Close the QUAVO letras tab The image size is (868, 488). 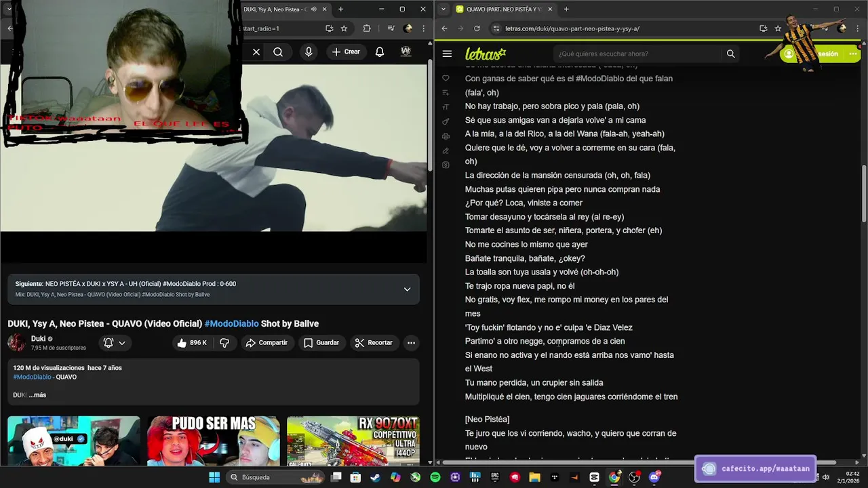(550, 9)
